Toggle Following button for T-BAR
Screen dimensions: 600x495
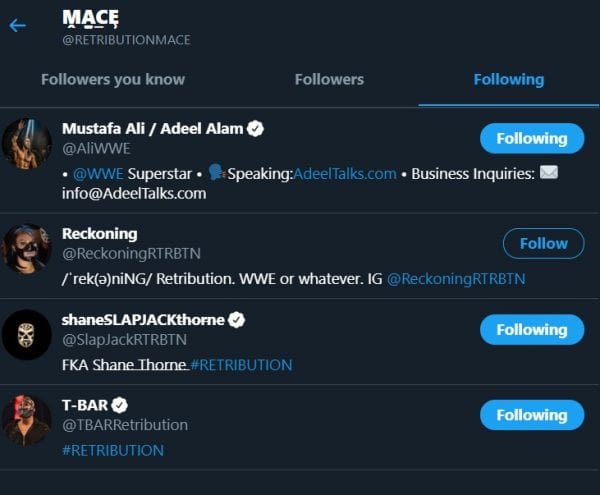click(x=531, y=415)
